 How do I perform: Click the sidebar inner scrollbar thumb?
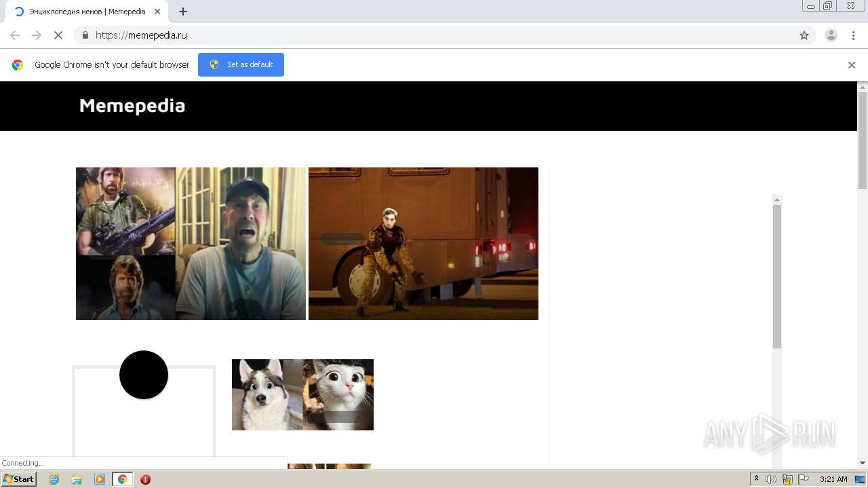point(777,277)
